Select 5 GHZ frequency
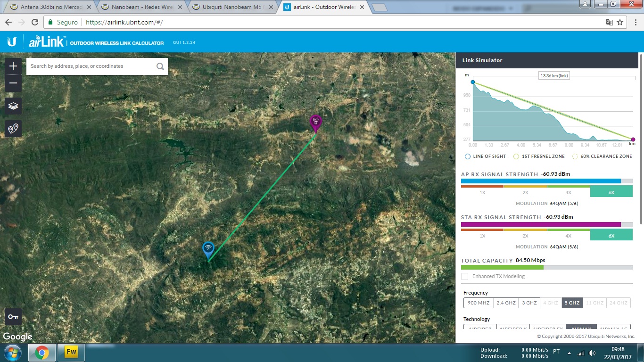 pyautogui.click(x=572, y=303)
